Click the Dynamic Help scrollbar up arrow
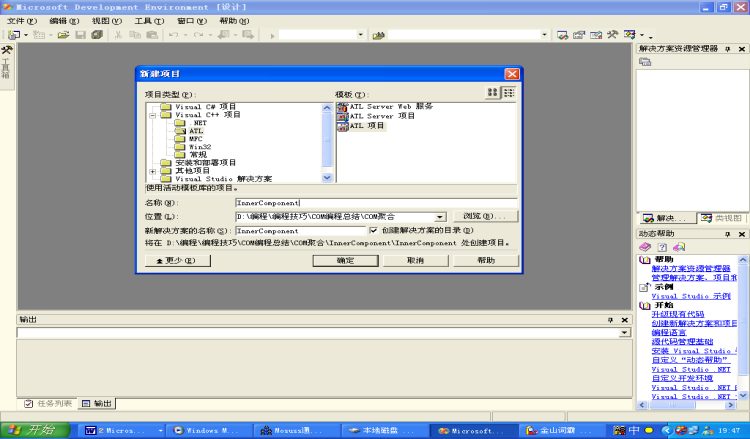 (743, 260)
